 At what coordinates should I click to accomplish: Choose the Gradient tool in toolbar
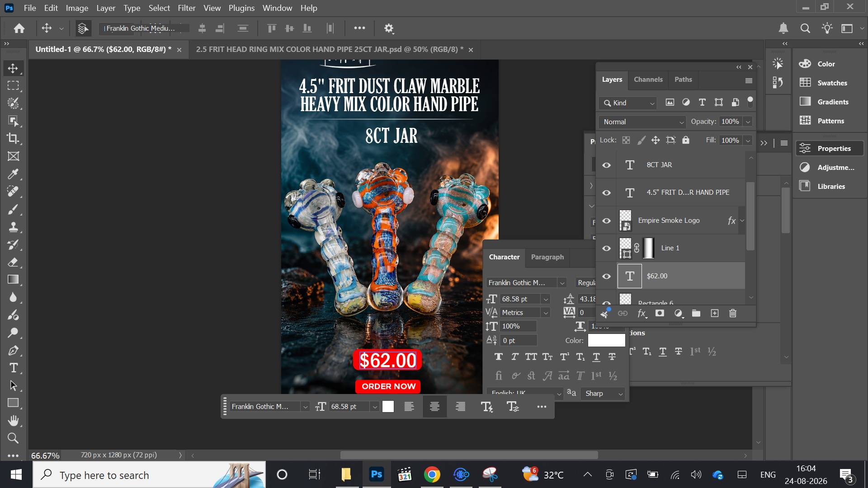click(x=13, y=280)
